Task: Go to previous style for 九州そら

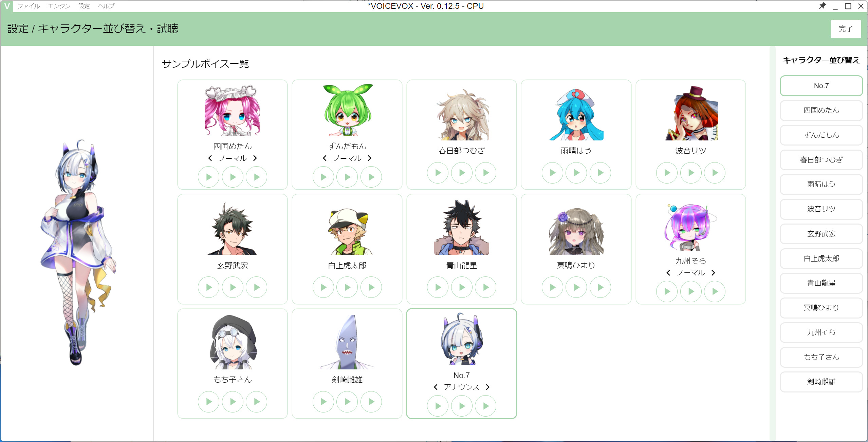Action: pyautogui.click(x=668, y=273)
